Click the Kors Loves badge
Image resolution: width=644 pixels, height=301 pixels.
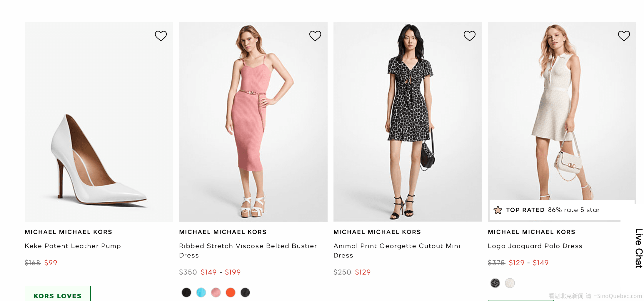click(58, 295)
